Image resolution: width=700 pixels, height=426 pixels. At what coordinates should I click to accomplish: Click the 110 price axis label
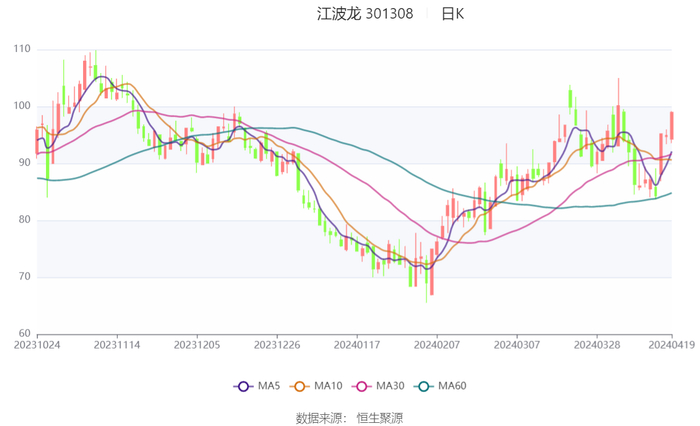pyautogui.click(x=21, y=49)
